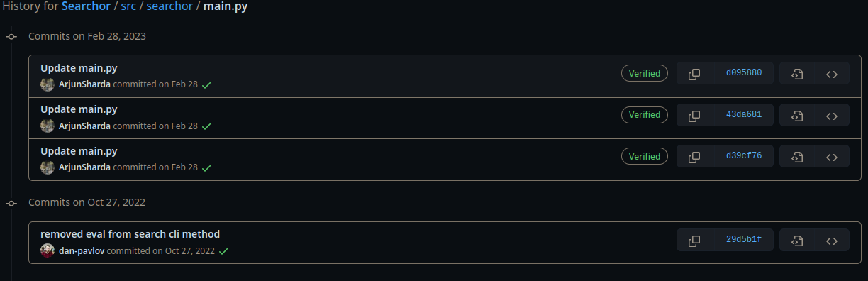The height and width of the screenshot is (281, 868).
Task: View main.py file at commit d095880
Action: coord(796,73)
